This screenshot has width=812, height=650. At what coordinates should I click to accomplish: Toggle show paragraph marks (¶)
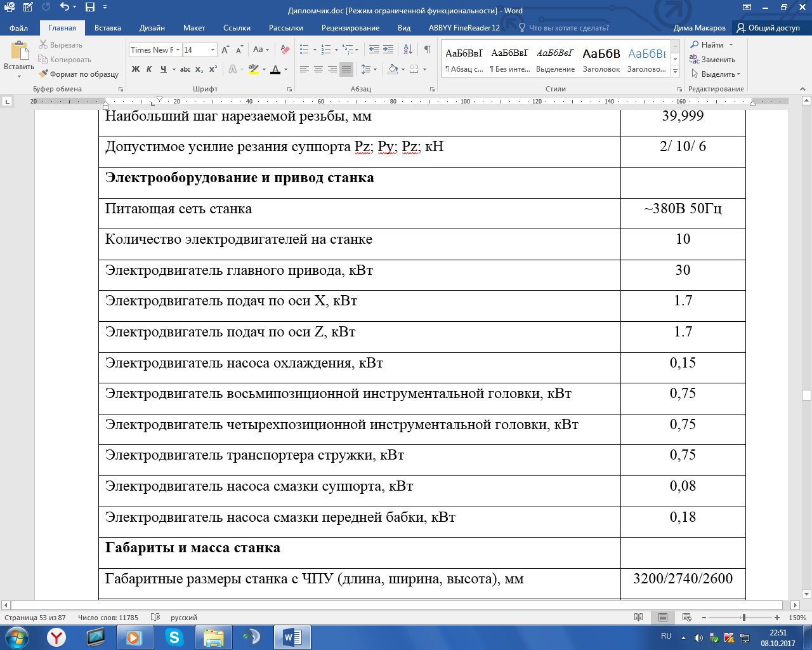click(x=428, y=50)
